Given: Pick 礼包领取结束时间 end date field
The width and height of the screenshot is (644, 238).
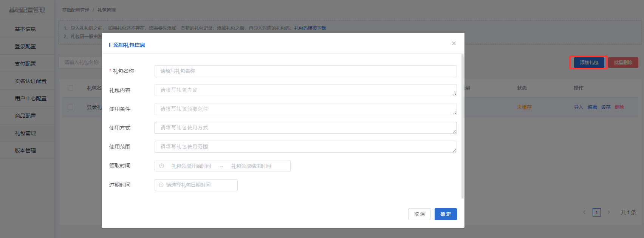Looking at the screenshot, I should pyautogui.click(x=251, y=166).
